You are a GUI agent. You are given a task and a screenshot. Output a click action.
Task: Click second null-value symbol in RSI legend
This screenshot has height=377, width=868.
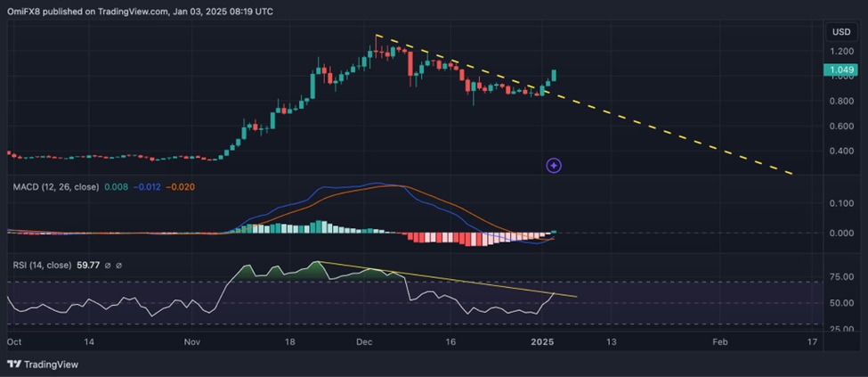click(119, 266)
